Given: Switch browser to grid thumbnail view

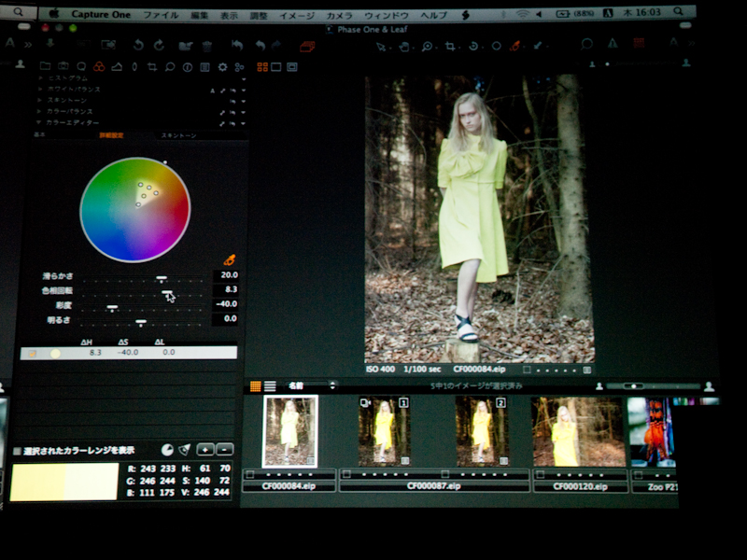Looking at the screenshot, I should click(255, 385).
